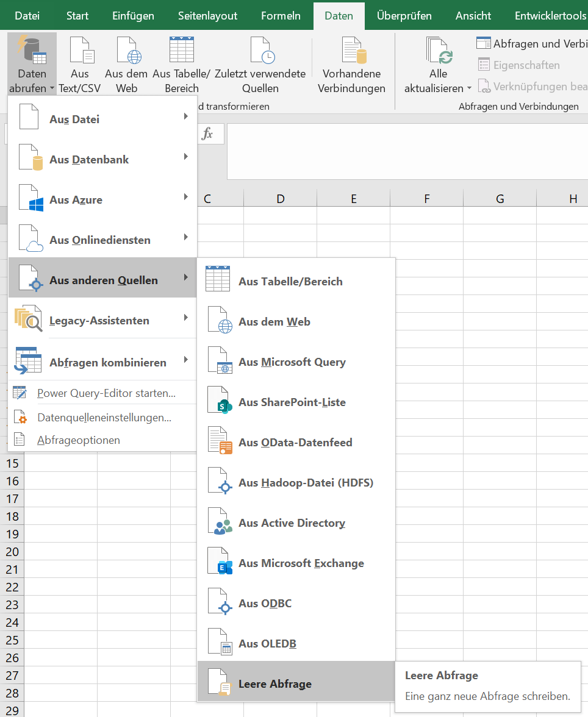This screenshot has height=717, width=588.
Task: Expand the Aus Datenbank submenu arrow
Action: (186, 156)
